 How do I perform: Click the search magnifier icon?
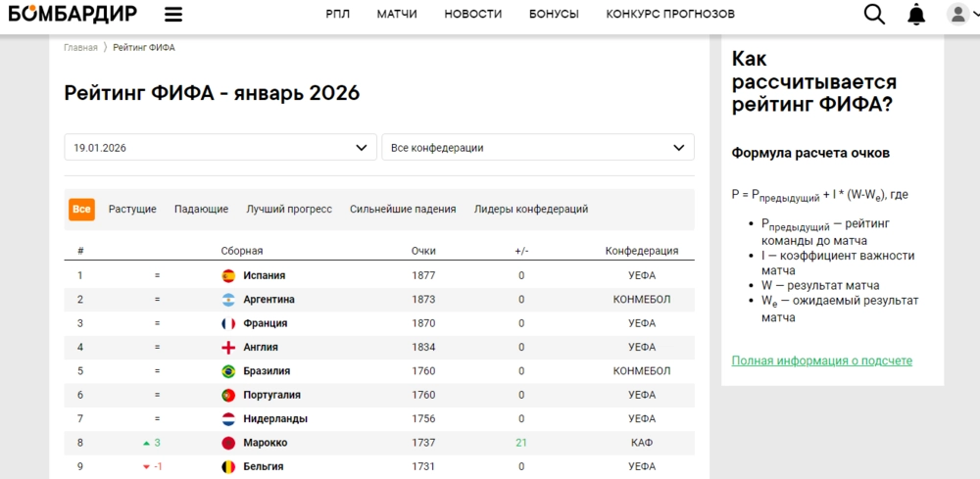(874, 14)
